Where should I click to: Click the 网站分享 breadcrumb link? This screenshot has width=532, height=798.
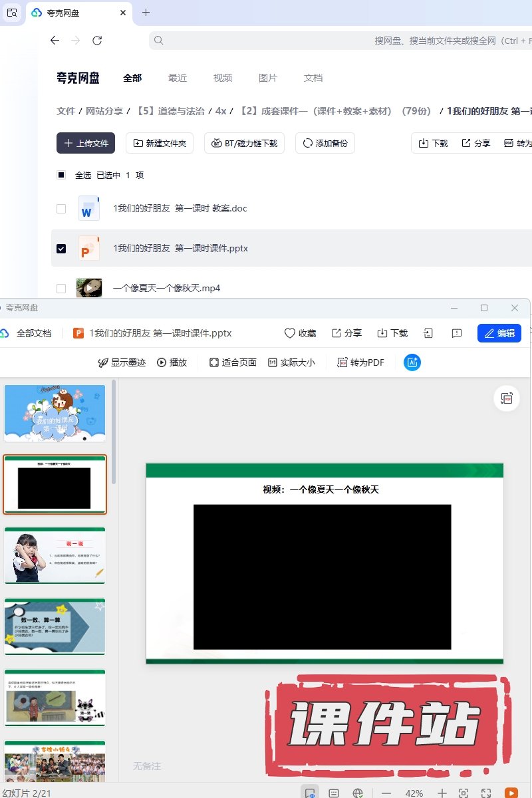point(104,111)
